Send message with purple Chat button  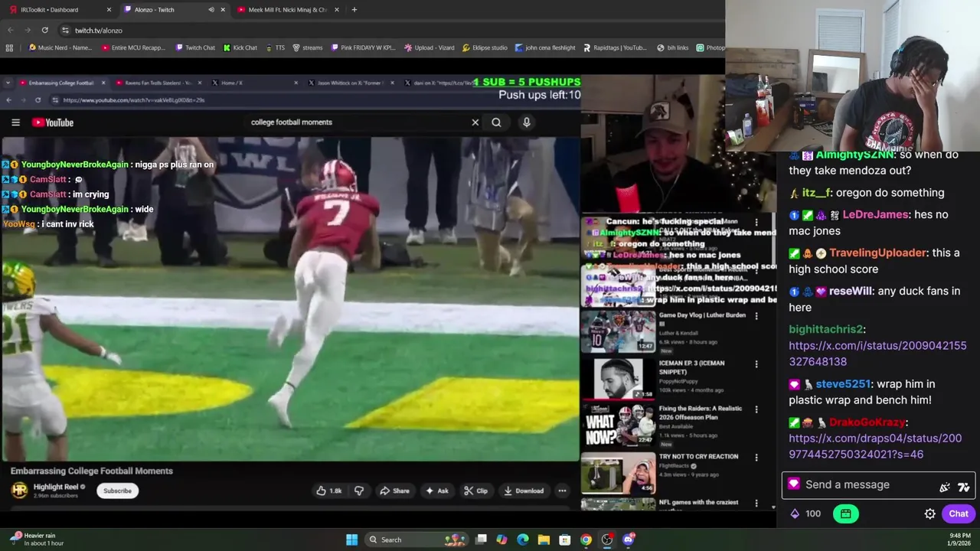959,514
